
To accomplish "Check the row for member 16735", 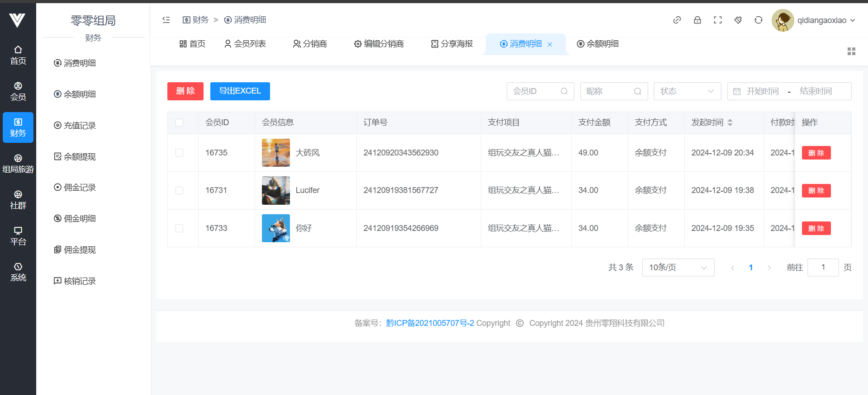I will click(x=180, y=153).
